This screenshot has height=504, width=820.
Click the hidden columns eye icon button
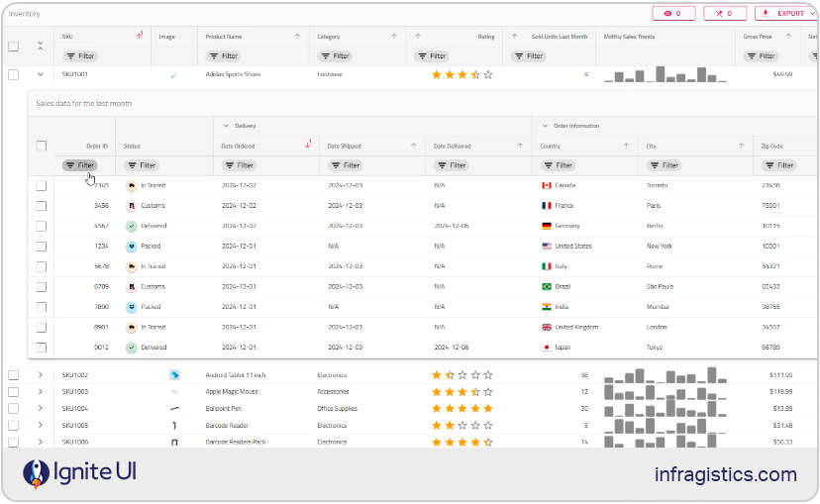click(673, 14)
